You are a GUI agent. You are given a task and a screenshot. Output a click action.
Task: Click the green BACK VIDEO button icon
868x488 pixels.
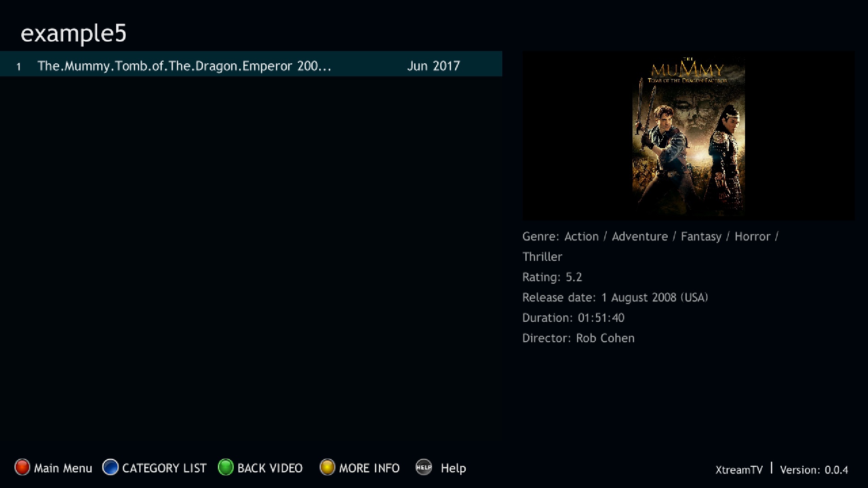[x=226, y=467]
